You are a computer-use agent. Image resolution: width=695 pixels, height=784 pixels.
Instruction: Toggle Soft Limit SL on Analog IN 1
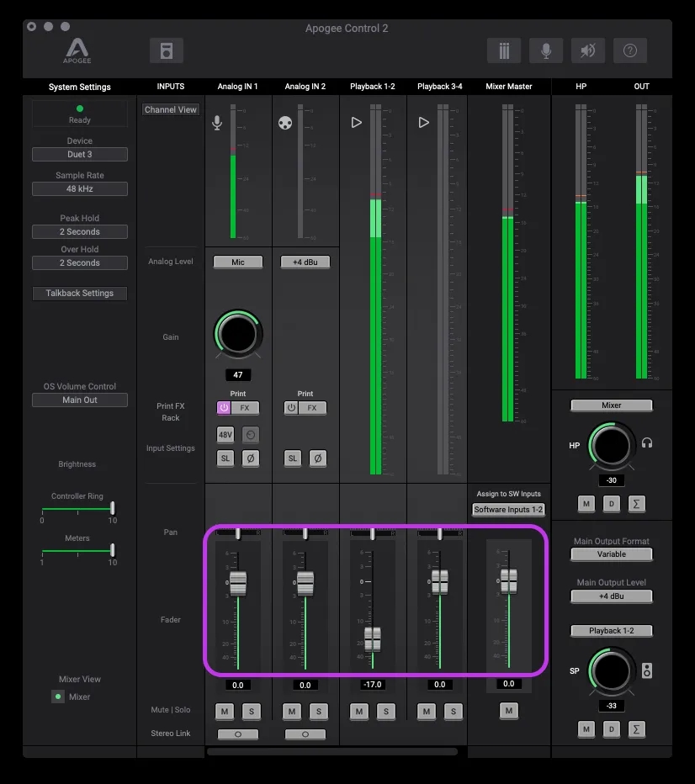pyautogui.click(x=225, y=458)
